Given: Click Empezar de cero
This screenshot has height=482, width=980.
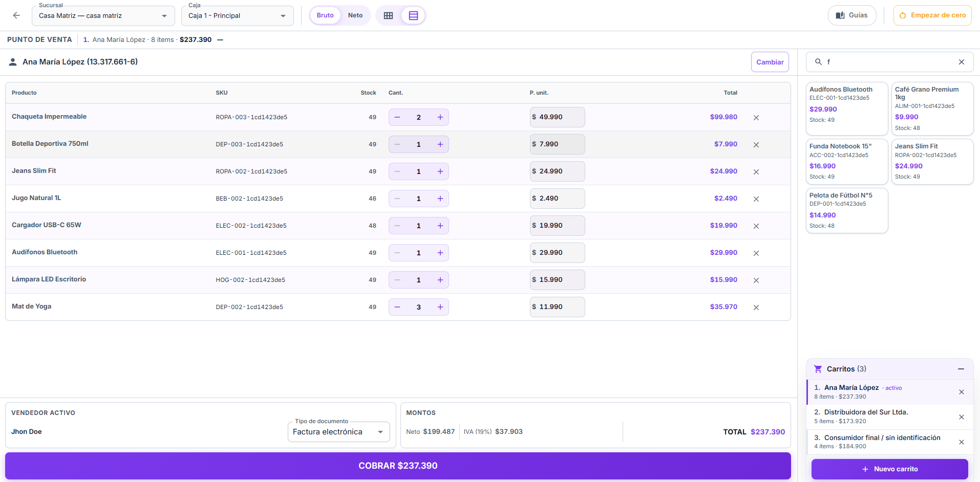Looking at the screenshot, I should 932,15.
